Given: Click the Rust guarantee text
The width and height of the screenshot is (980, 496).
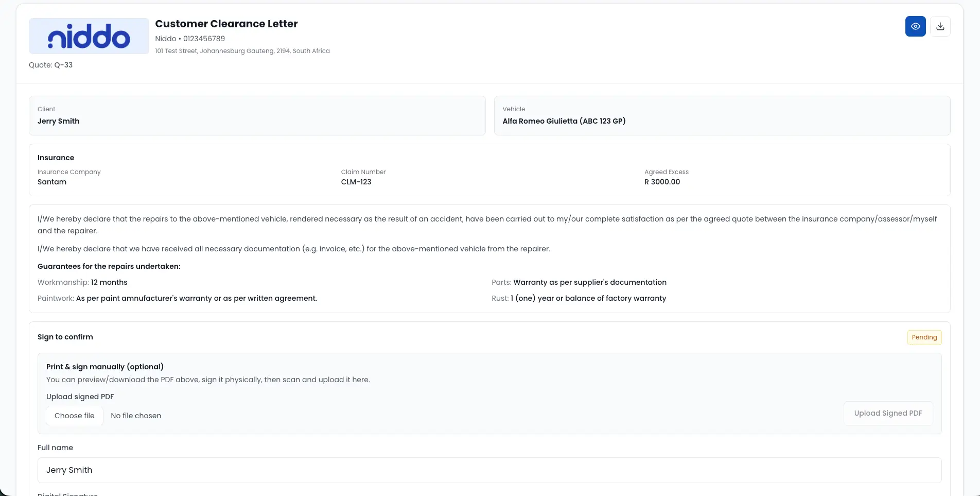Looking at the screenshot, I should pyautogui.click(x=579, y=298).
